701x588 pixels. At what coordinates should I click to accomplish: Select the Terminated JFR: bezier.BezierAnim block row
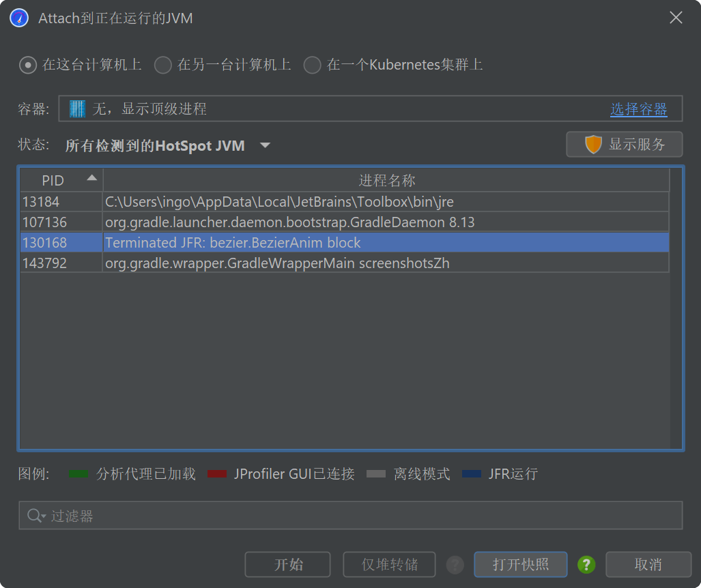(345, 243)
